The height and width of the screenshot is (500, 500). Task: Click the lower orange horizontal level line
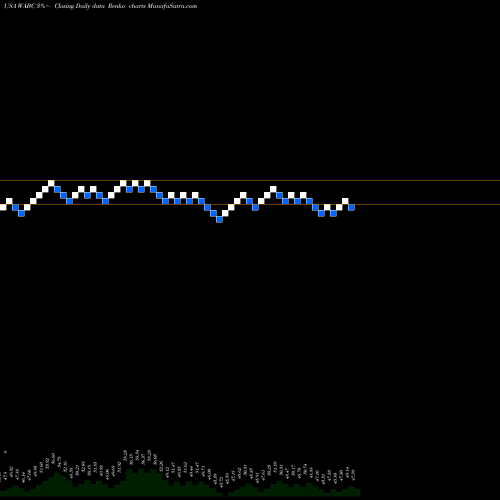(250, 204)
